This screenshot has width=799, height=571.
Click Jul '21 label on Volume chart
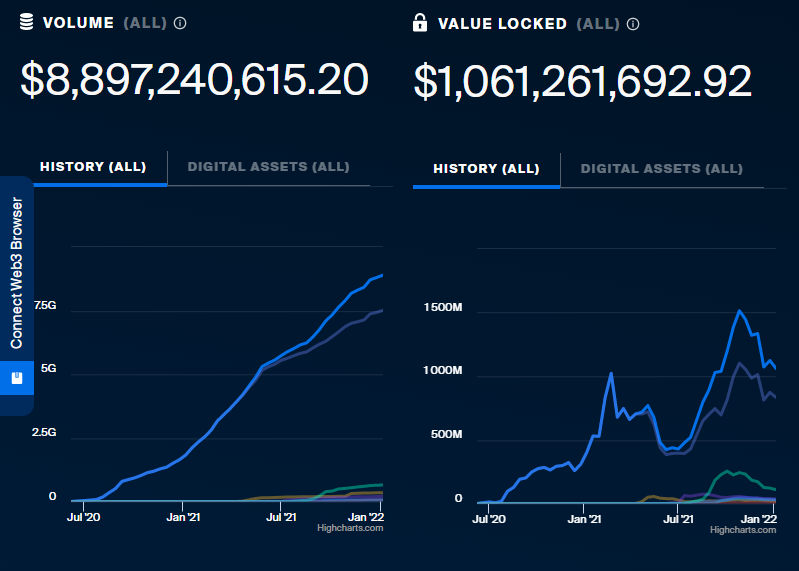[x=281, y=518]
